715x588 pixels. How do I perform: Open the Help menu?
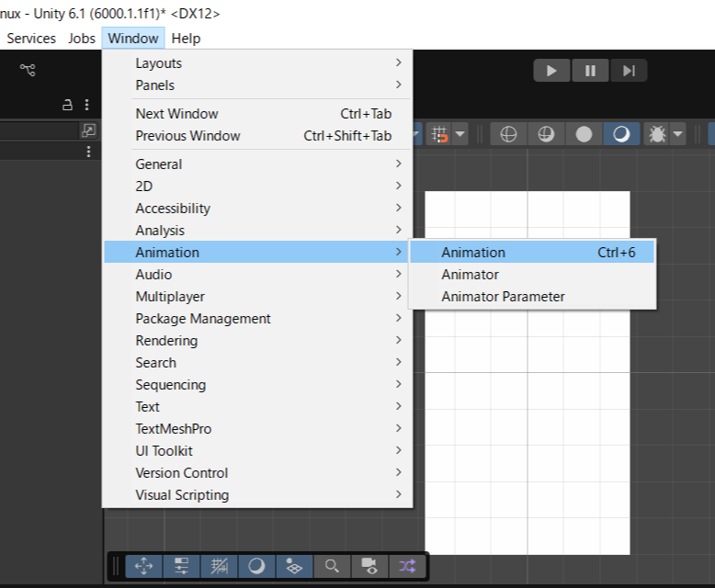pos(186,38)
